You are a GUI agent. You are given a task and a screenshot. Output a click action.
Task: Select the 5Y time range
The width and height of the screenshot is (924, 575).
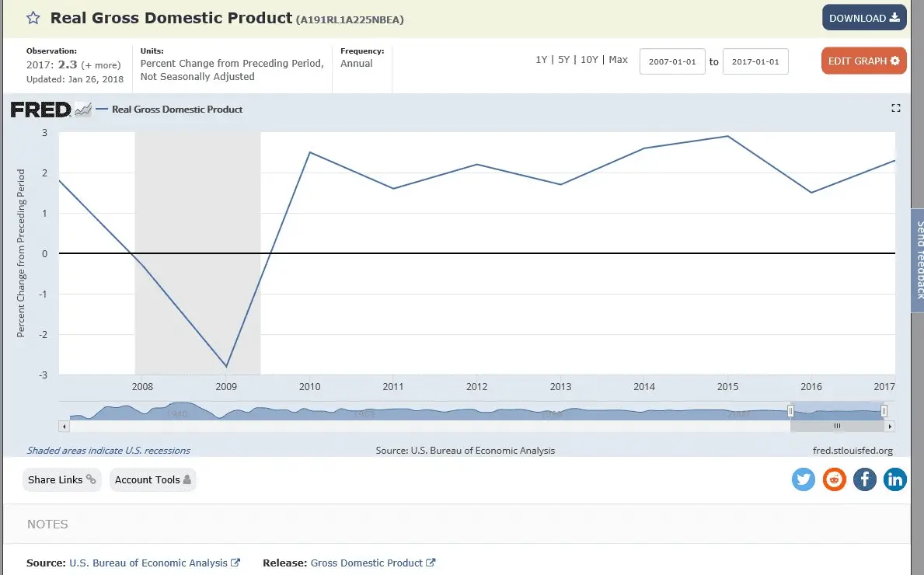tap(564, 60)
